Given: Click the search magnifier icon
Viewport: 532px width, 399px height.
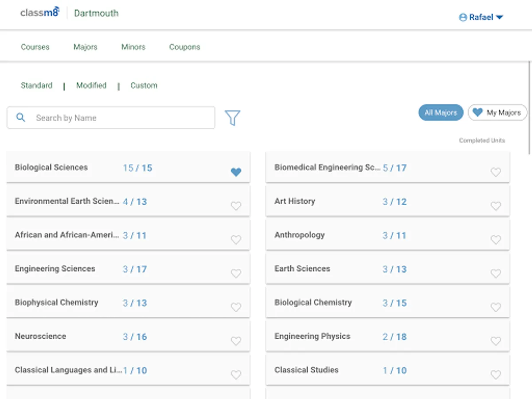Looking at the screenshot, I should (20, 117).
